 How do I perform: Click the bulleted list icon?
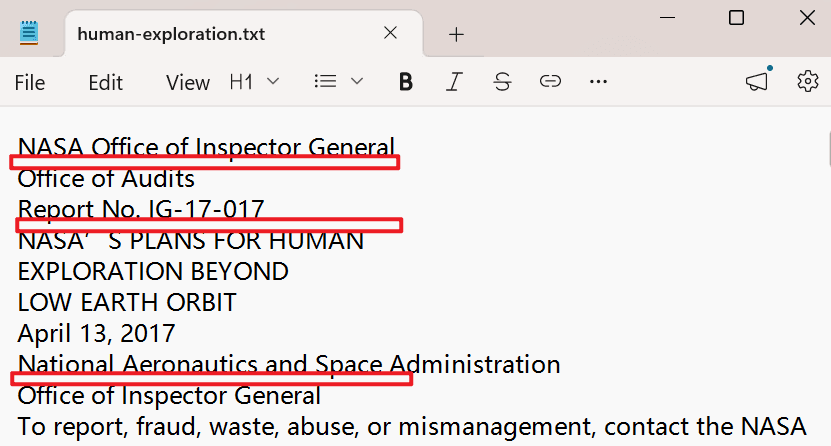pyautogui.click(x=325, y=82)
